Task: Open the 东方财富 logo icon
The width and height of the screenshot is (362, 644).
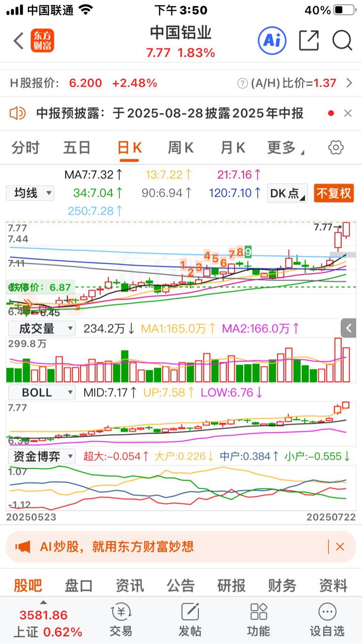Action: coord(43,41)
